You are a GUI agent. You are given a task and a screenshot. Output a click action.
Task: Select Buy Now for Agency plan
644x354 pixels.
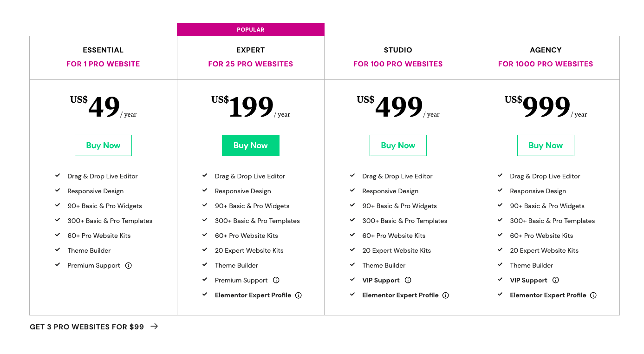coord(546,145)
